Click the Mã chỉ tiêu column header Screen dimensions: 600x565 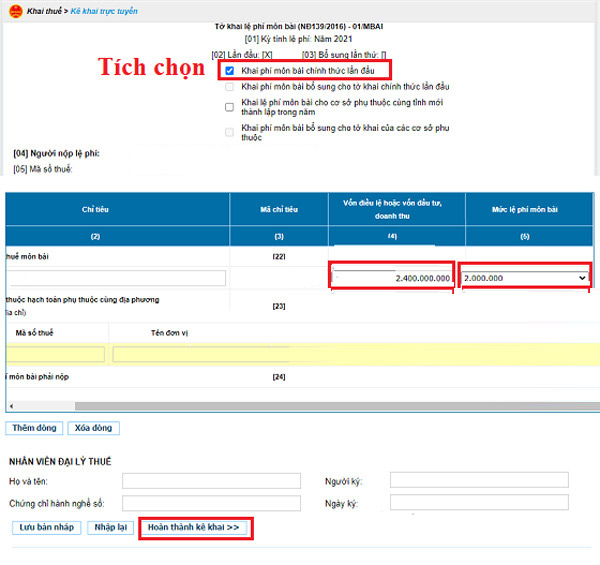click(x=279, y=209)
